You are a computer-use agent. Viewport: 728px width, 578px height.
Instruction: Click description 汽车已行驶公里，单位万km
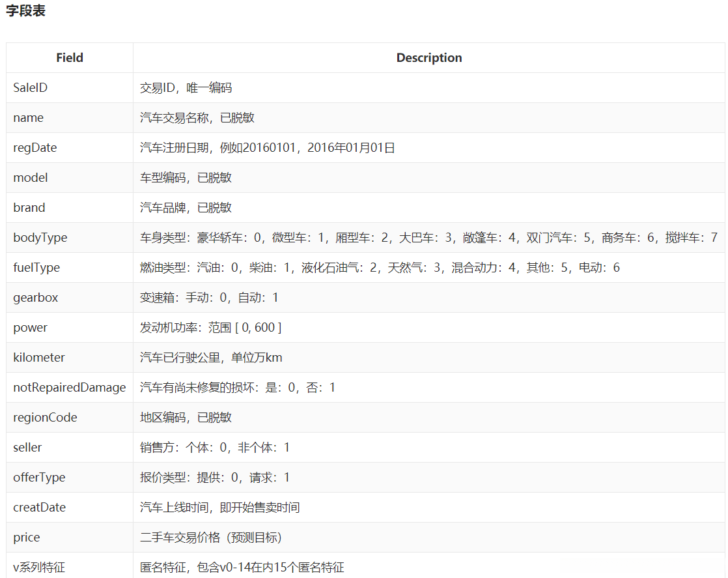[x=211, y=357]
